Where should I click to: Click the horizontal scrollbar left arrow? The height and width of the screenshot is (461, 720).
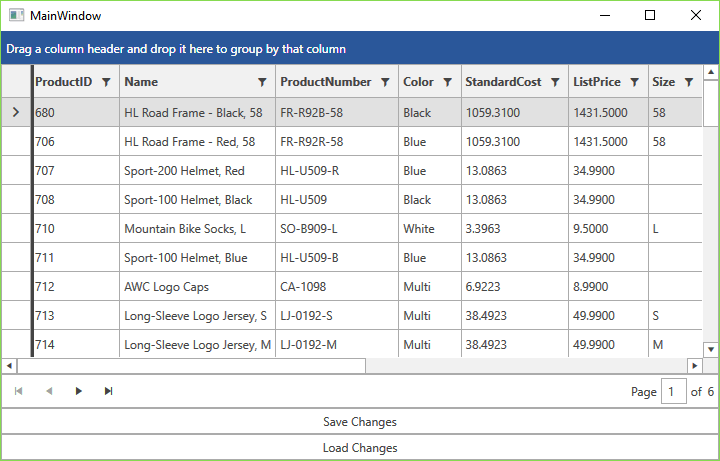click(9, 366)
